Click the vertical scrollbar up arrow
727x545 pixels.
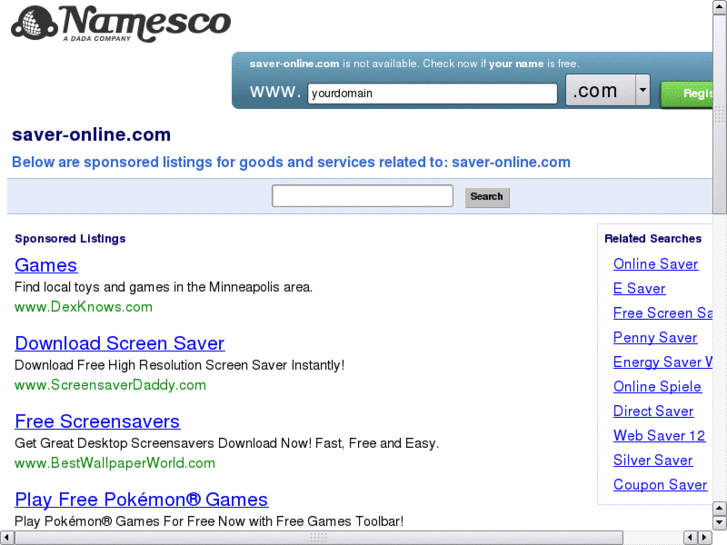coord(720,6)
